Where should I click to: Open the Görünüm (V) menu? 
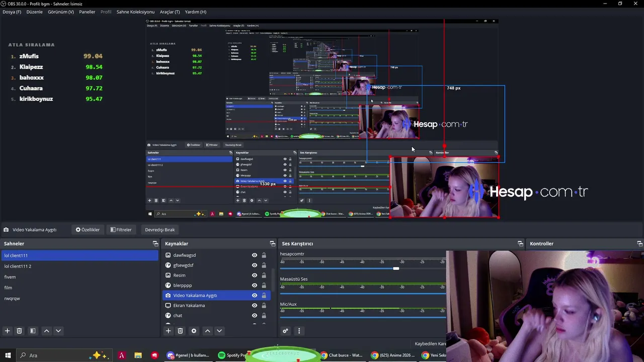(x=61, y=12)
